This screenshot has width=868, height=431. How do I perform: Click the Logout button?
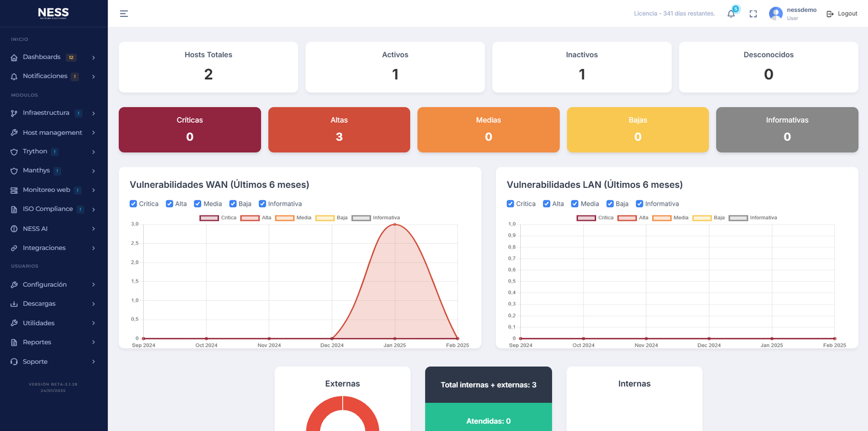842,14
